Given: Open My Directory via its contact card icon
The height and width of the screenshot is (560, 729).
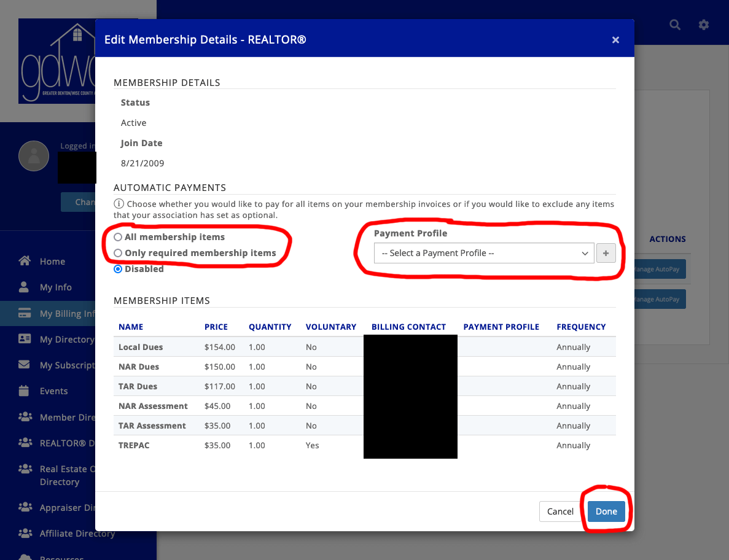Looking at the screenshot, I should [25, 339].
